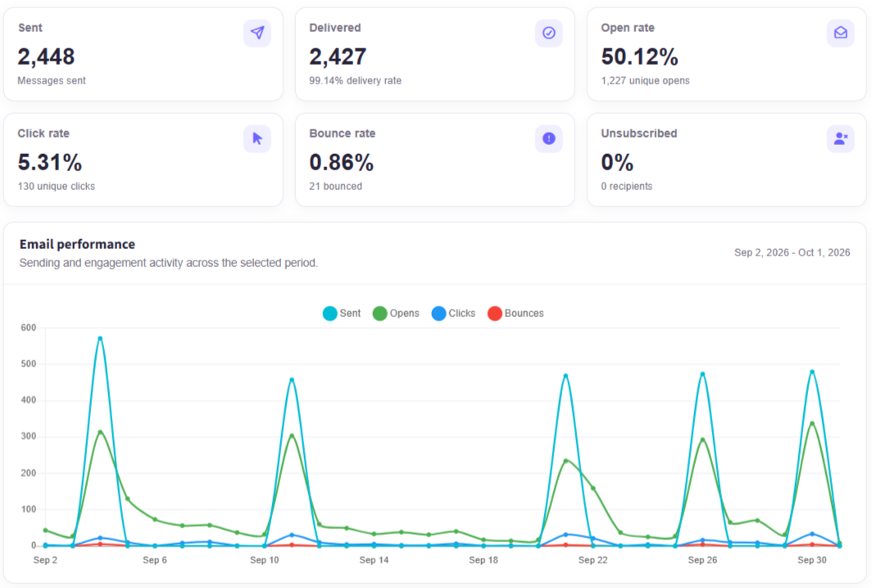This screenshot has width=872, height=588.
Task: Toggle the Clicks series in chart legend
Action: pos(454,314)
